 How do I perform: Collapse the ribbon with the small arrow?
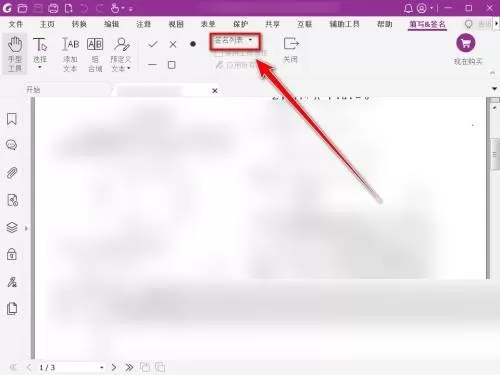click(x=493, y=73)
